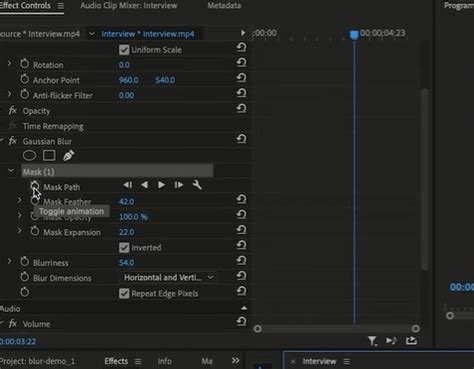Track selected mask backward one frame
The height and width of the screenshot is (369, 474).
[x=128, y=185]
